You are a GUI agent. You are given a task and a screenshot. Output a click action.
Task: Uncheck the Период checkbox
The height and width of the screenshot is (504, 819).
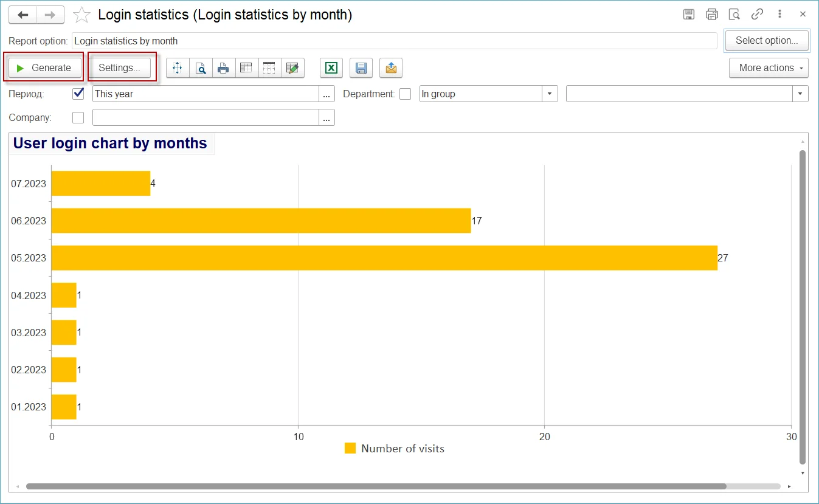[78, 94]
